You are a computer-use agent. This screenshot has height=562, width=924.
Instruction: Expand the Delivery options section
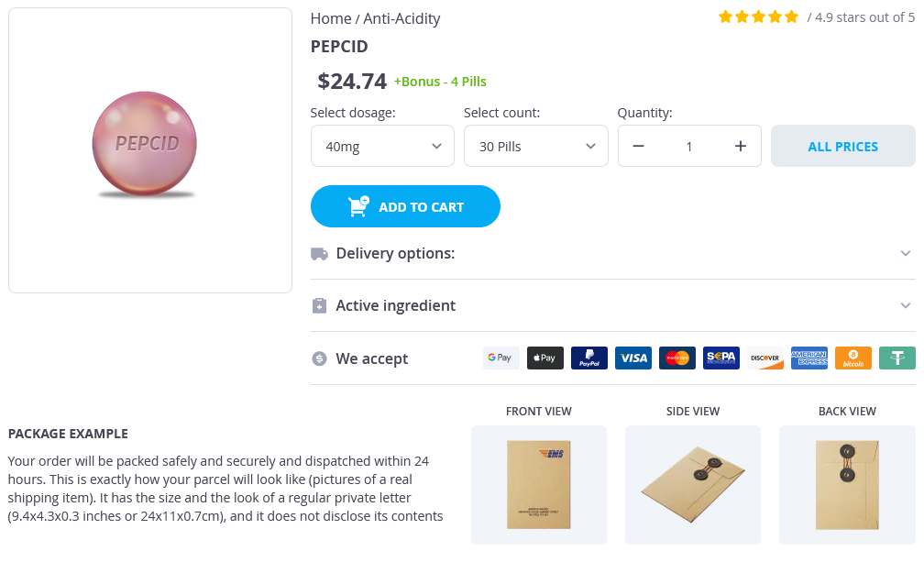click(612, 254)
